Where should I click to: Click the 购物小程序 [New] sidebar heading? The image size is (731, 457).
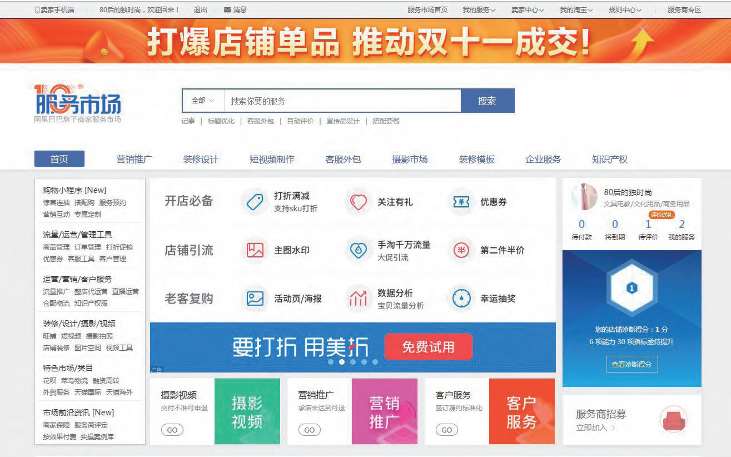click(x=75, y=190)
